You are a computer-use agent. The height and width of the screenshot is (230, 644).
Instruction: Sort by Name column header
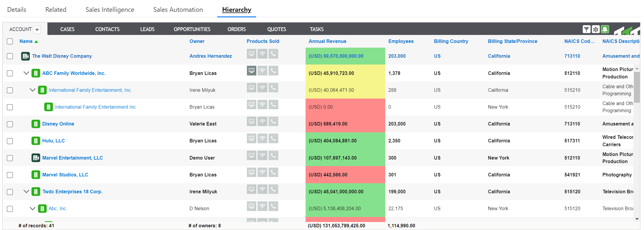(x=26, y=41)
